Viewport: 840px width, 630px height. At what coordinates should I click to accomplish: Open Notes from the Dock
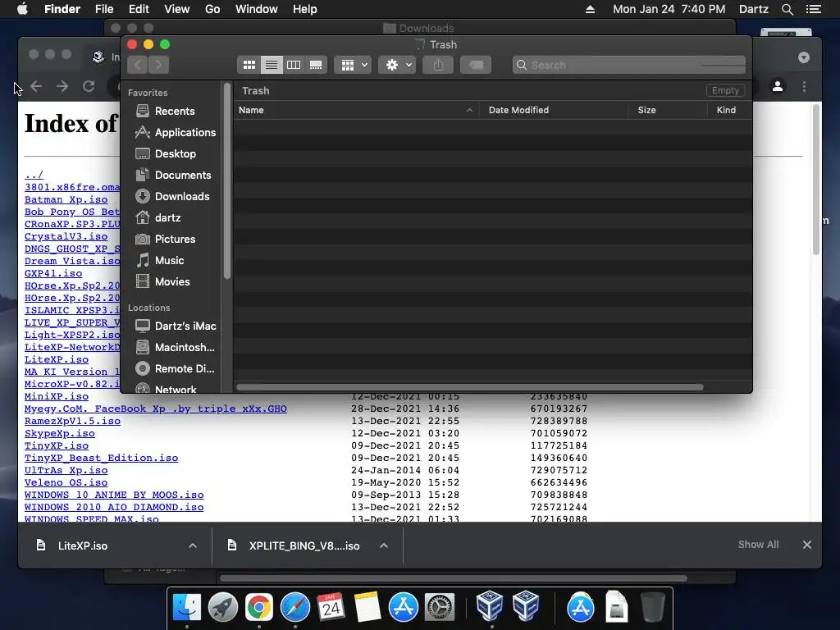367,607
